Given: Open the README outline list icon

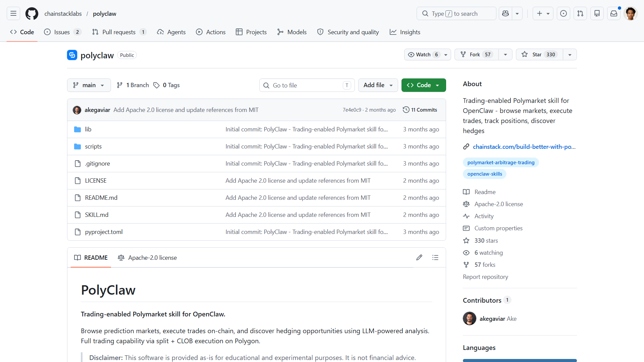Looking at the screenshot, I should 435,257.
